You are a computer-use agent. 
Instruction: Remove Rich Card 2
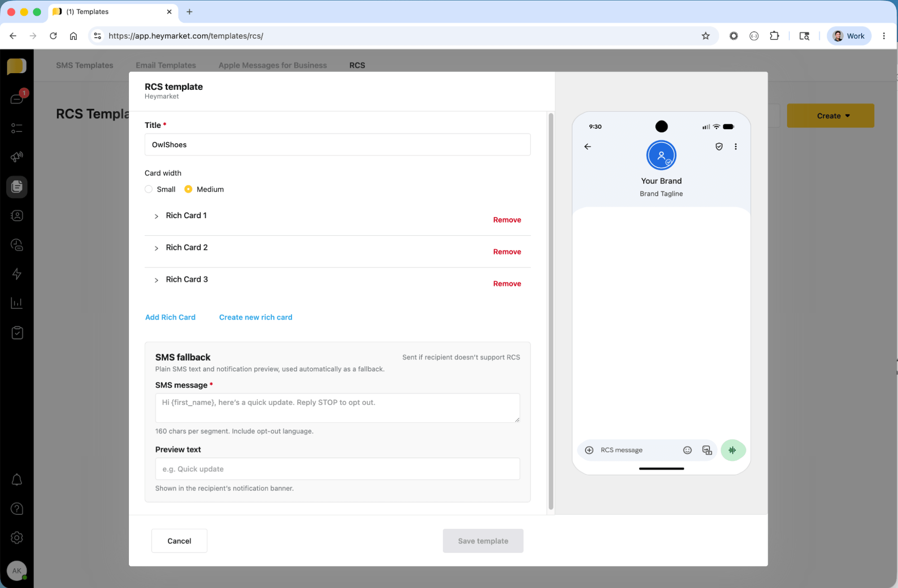507,251
